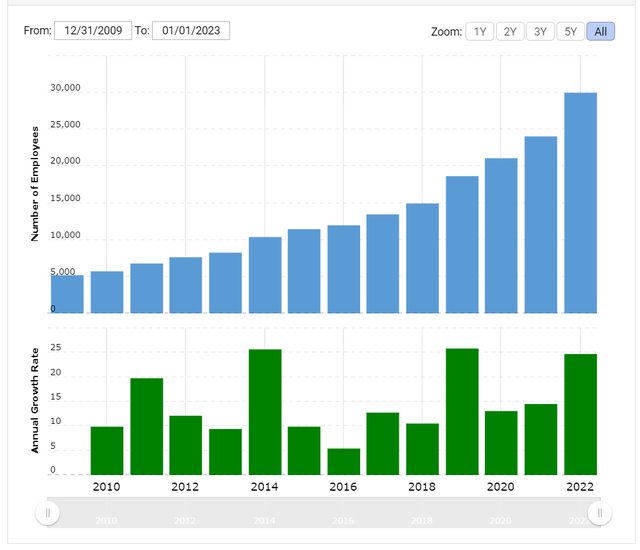This screenshot has height=550, width=640.
Task: Select the 2016 green growth rate bar
Action: 343,461
